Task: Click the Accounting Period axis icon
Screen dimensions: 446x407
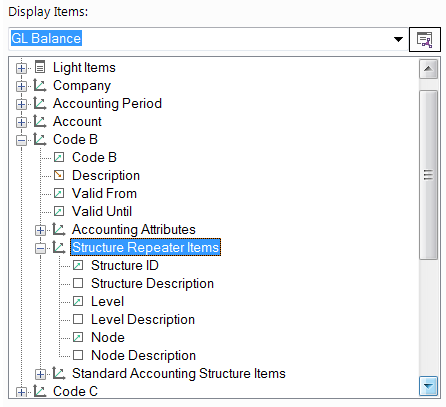Action: (40, 103)
